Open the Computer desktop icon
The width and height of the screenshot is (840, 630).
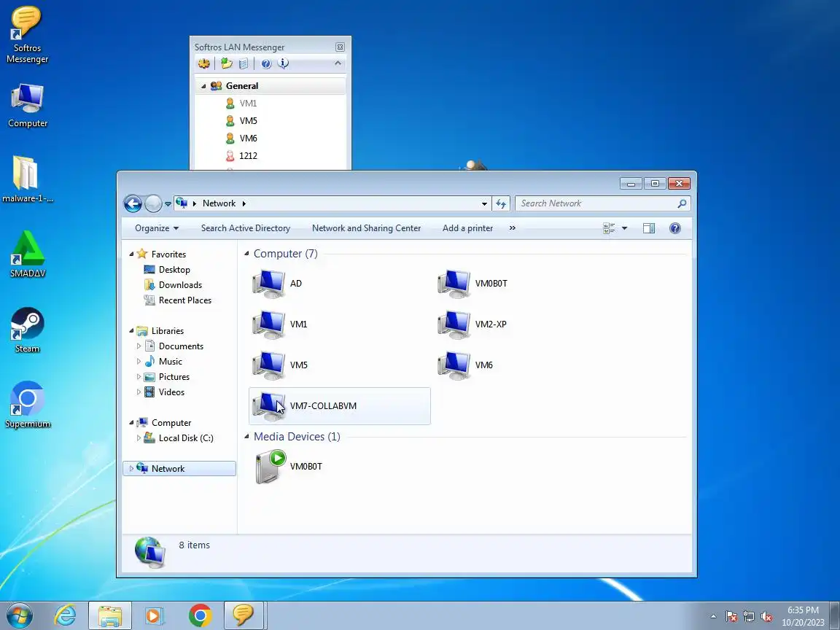[x=27, y=106]
